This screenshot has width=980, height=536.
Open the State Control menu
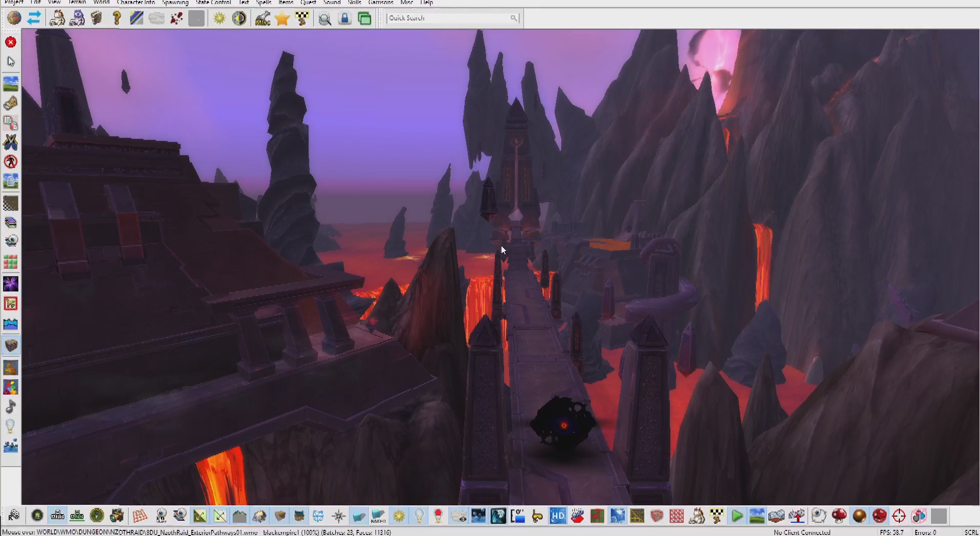[213, 3]
